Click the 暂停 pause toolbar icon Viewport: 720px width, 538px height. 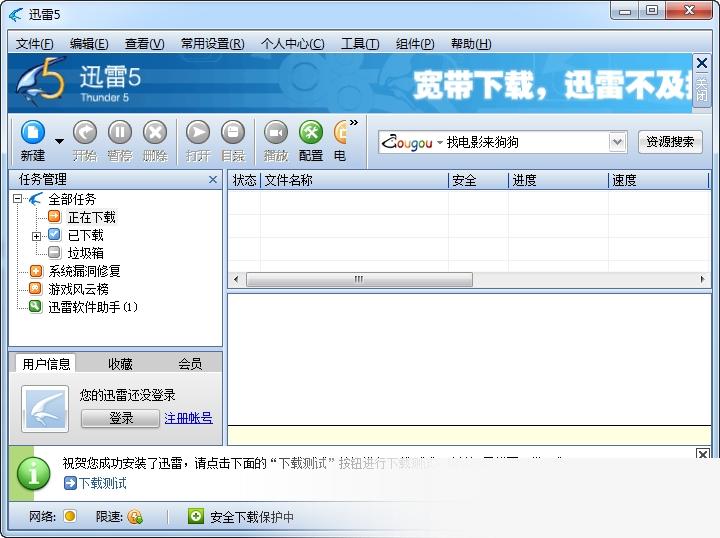click(x=120, y=133)
